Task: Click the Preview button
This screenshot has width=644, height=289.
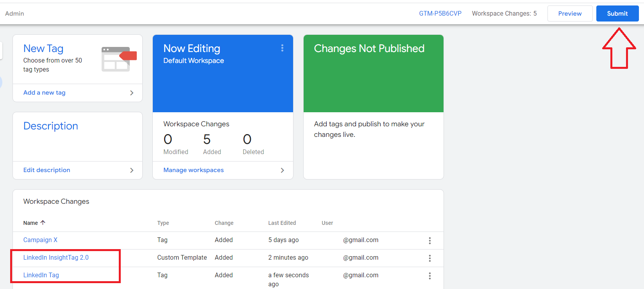Action: (x=570, y=13)
